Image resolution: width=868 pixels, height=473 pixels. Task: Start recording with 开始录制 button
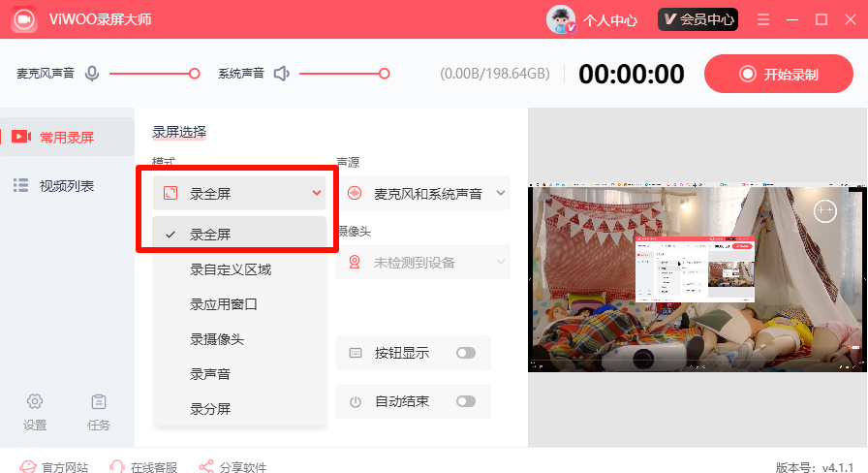(778, 74)
